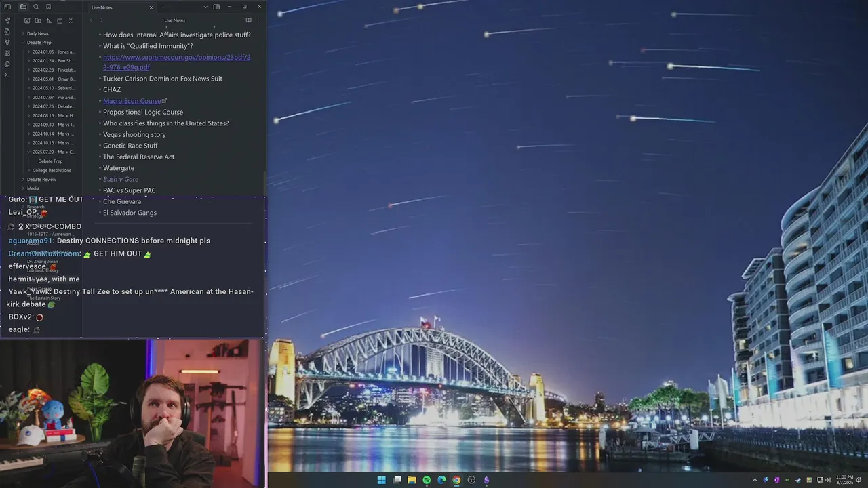Click the "Propositional Logic Course" bullet
The image size is (868, 488).
(x=143, y=112)
